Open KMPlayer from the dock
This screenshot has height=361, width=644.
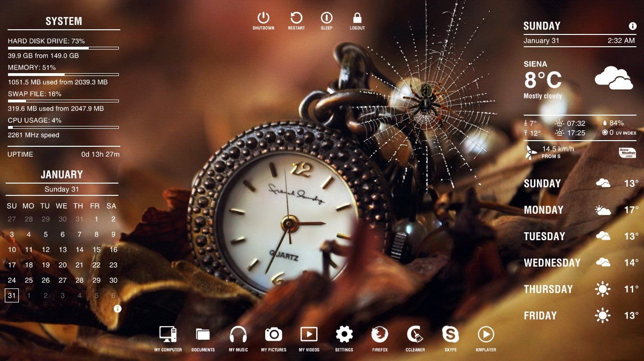point(486,335)
